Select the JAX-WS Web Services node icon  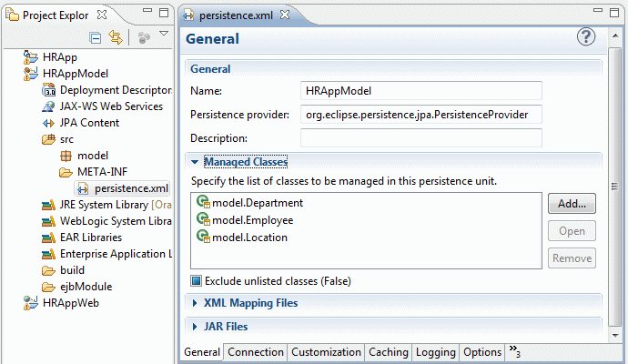[50, 106]
